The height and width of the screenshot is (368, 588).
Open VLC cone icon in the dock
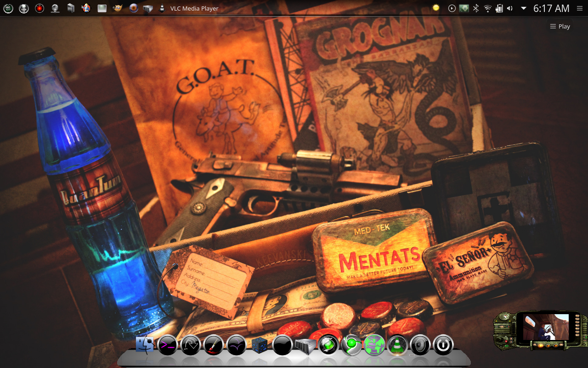coord(397,345)
